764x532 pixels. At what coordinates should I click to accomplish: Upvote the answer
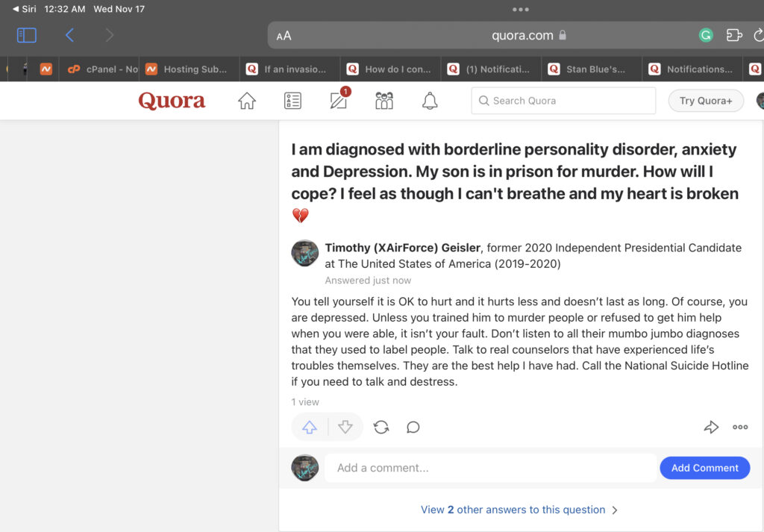(x=310, y=428)
